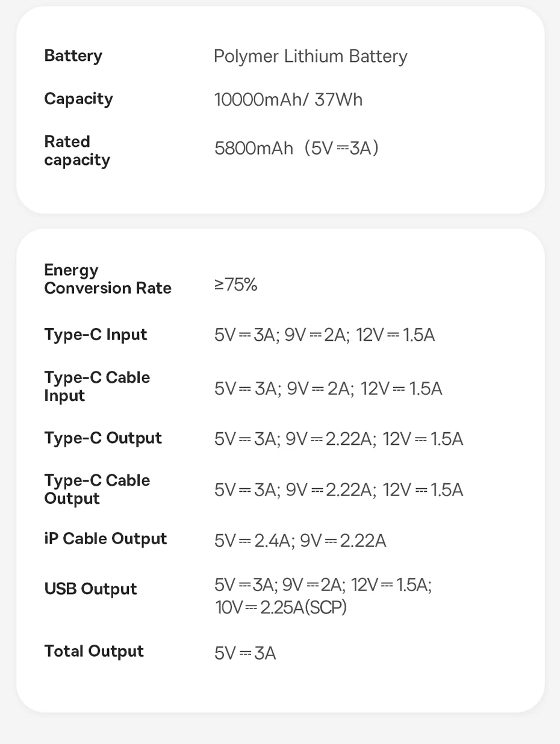This screenshot has width=560, height=744.
Task: Click the Battery label
Action: (x=73, y=56)
